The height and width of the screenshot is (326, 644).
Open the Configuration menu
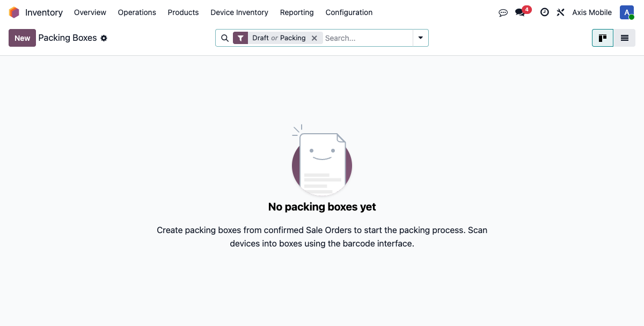click(349, 12)
